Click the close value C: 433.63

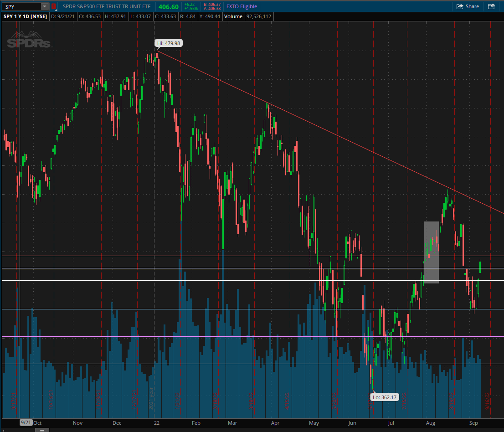coord(165,16)
